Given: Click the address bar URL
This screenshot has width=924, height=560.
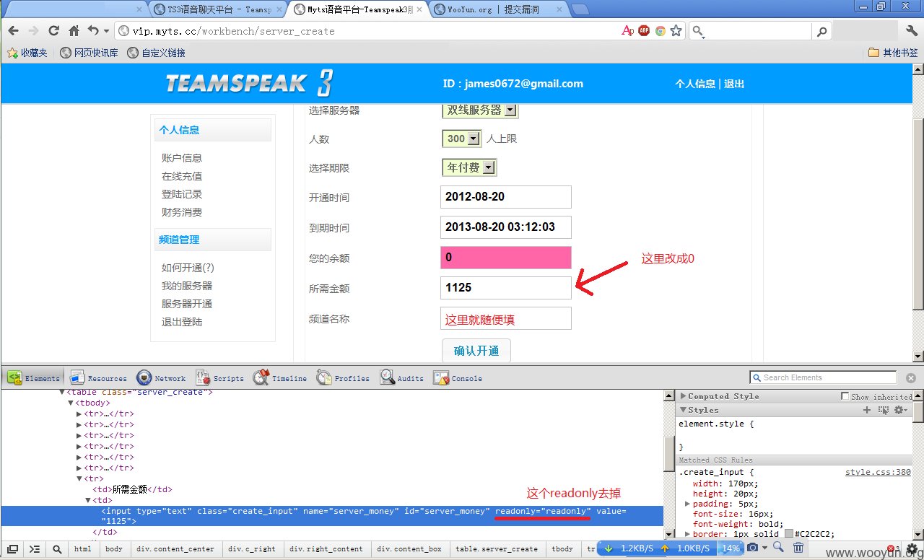Looking at the screenshot, I should (x=233, y=31).
